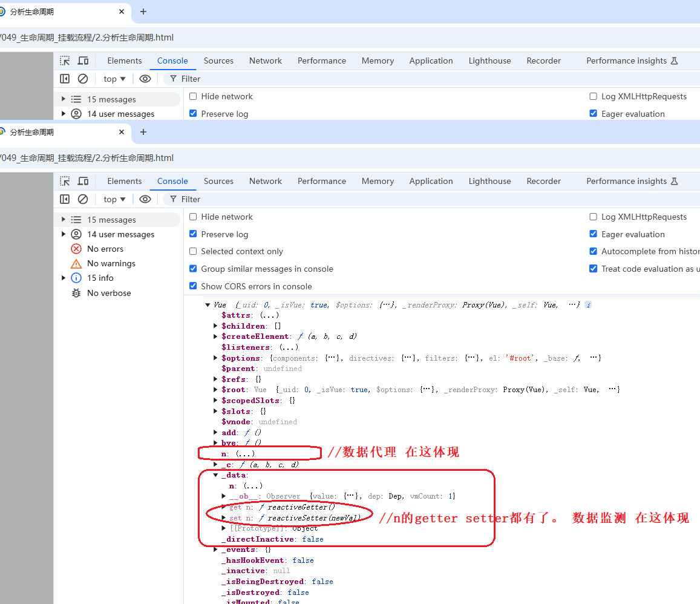The width and height of the screenshot is (700, 604).
Task: Click the blue info icon beside 15 info
Action: pyautogui.click(x=76, y=278)
